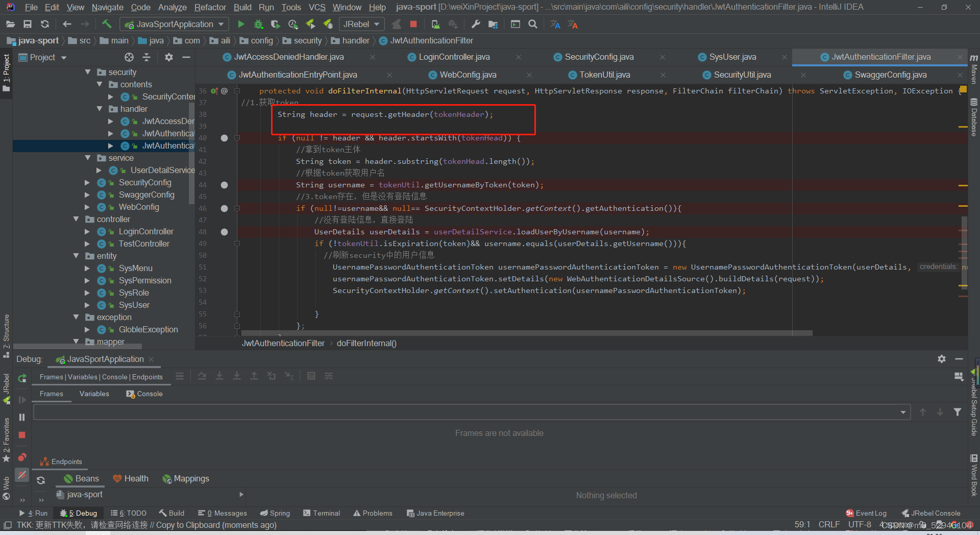Select the Debug bug icon in toolbar
Screen dimensions: 980x535
[258, 24]
